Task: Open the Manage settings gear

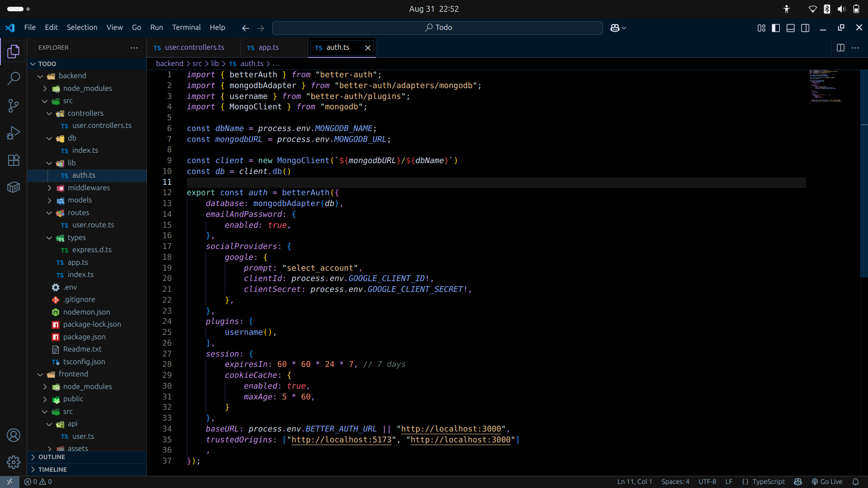Action: tap(14, 462)
